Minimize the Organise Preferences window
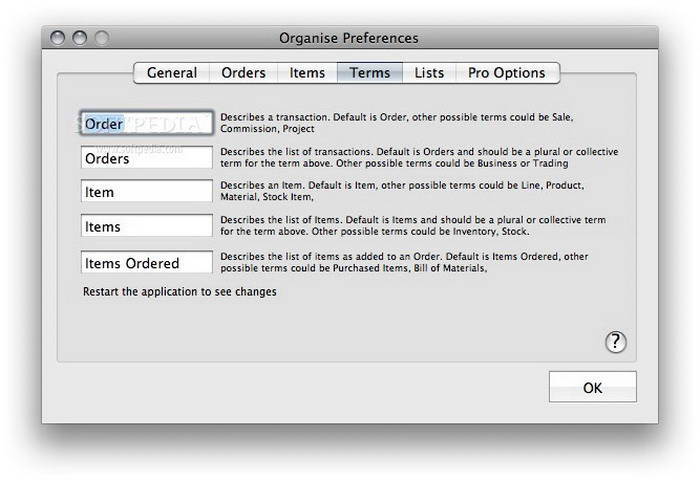This screenshot has height=481, width=700. click(x=79, y=38)
